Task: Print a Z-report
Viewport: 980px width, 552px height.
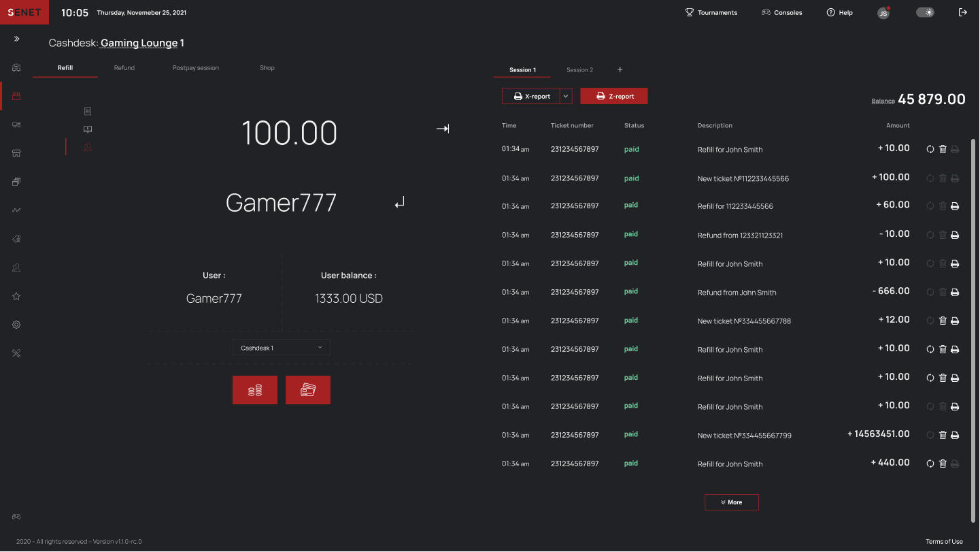Action: coord(613,96)
